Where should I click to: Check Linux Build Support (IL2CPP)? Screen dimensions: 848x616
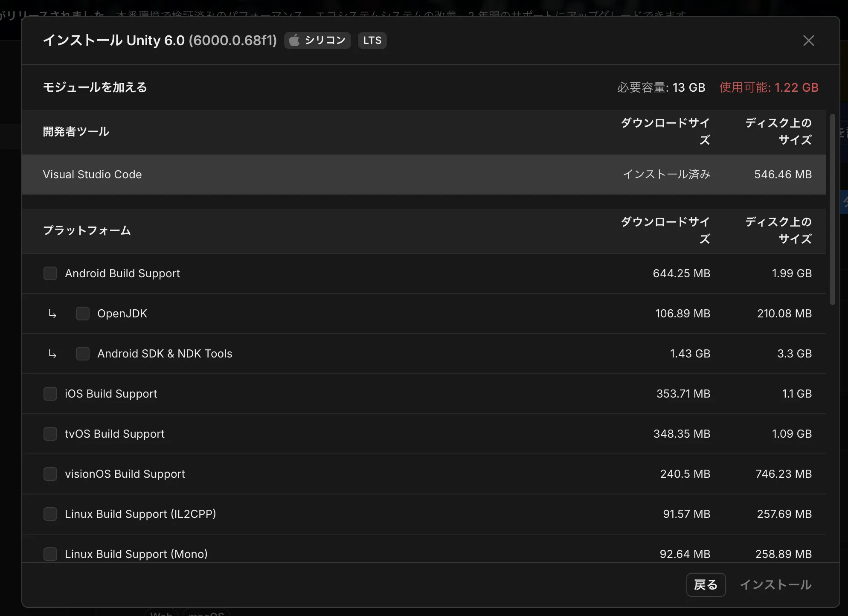click(50, 514)
